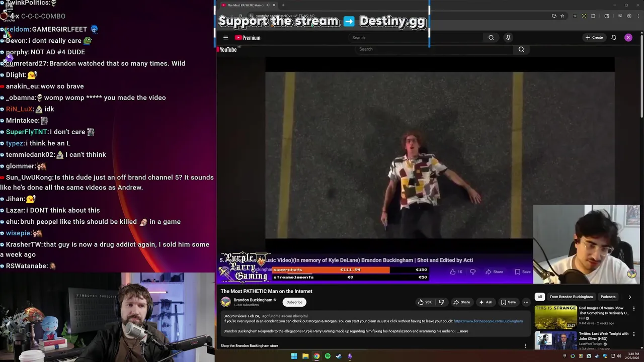
Task: Click Share inside the inner music video
Action: pyautogui.click(x=494, y=271)
